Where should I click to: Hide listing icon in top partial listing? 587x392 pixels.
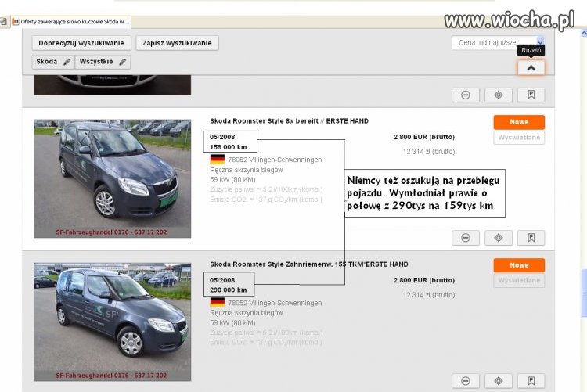pyautogui.click(x=466, y=95)
